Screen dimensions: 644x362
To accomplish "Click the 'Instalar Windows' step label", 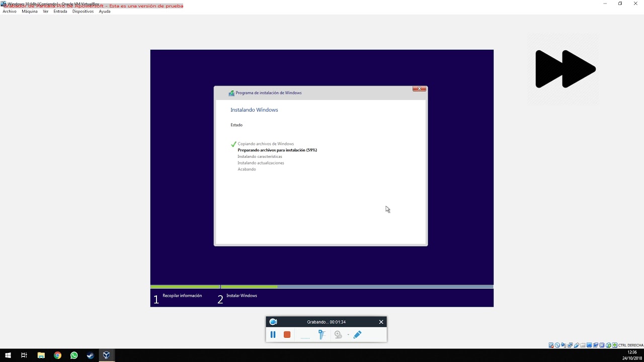I will pyautogui.click(x=242, y=296).
